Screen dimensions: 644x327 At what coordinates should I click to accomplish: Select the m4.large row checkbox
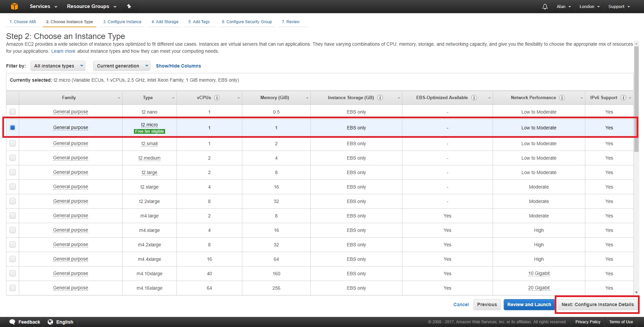click(x=13, y=215)
